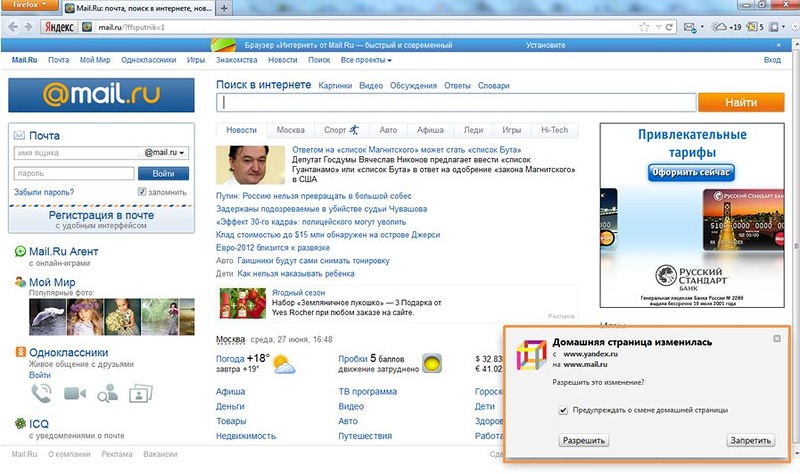
Task: Click Запретить in the popup
Action: click(x=751, y=440)
